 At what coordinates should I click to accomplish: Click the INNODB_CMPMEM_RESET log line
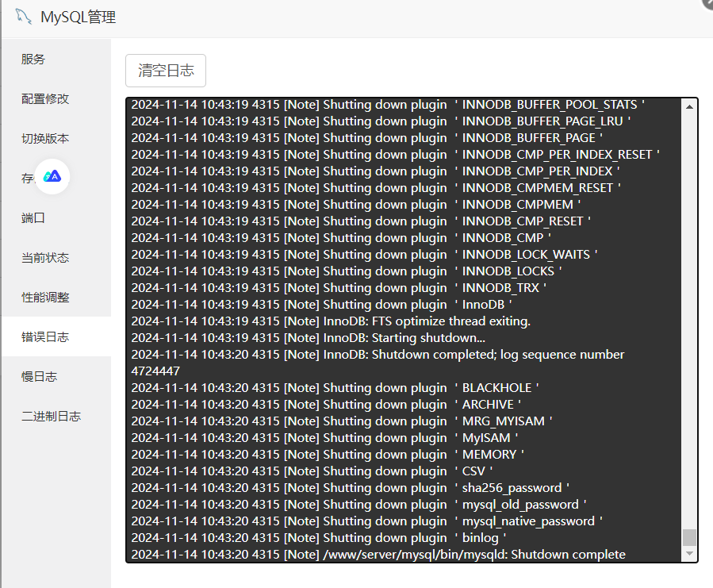376,187
